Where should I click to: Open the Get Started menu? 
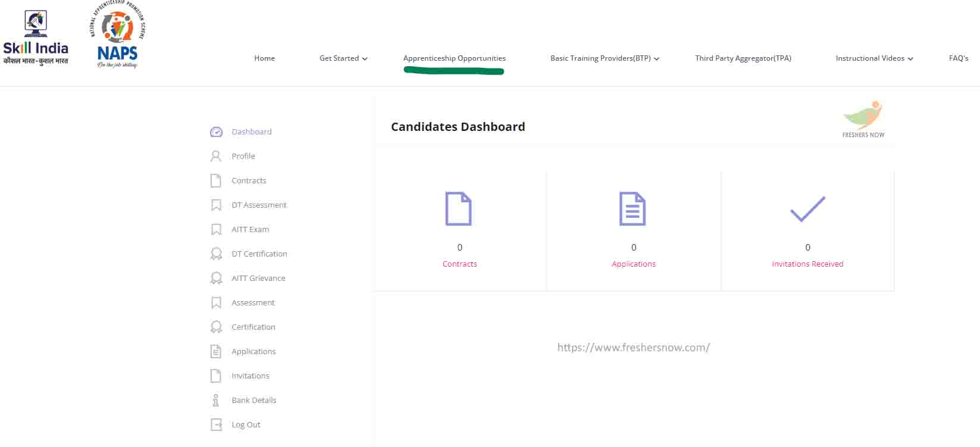click(x=339, y=58)
